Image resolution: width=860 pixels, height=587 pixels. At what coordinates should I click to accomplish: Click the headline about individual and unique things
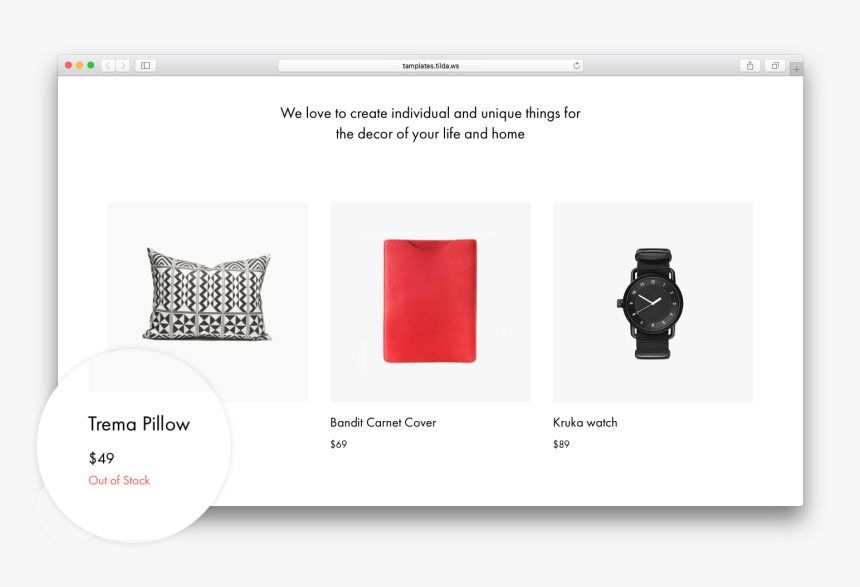431,123
